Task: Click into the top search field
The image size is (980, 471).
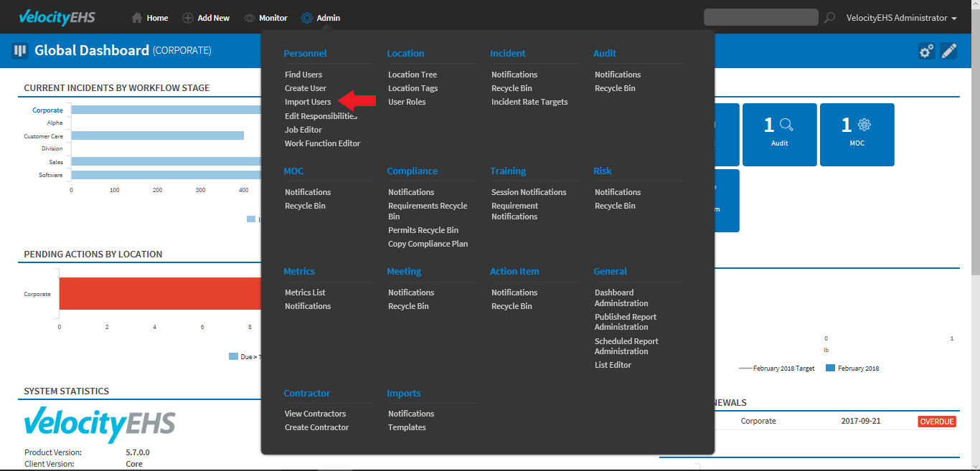Action: point(760,18)
